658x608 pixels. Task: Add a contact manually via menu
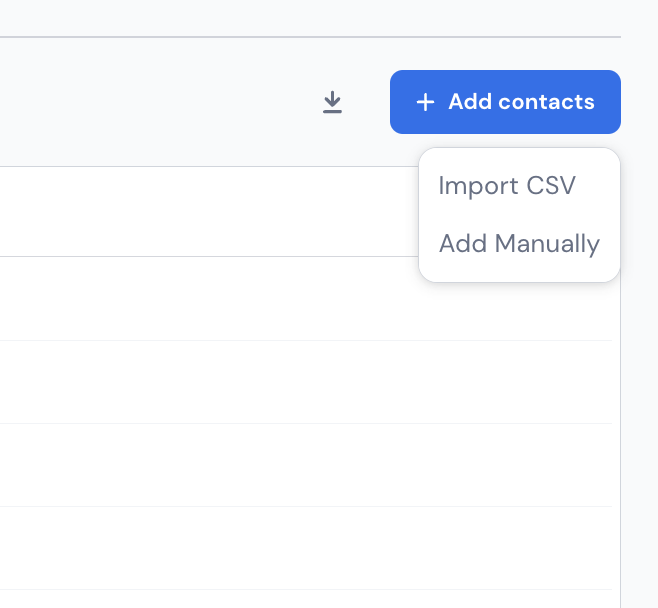520,243
